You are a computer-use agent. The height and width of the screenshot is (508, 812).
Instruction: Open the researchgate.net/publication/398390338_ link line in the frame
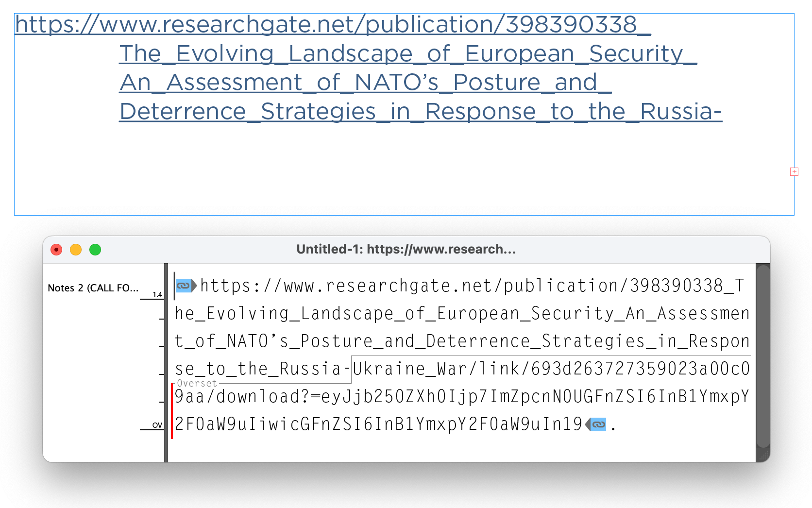tap(333, 24)
